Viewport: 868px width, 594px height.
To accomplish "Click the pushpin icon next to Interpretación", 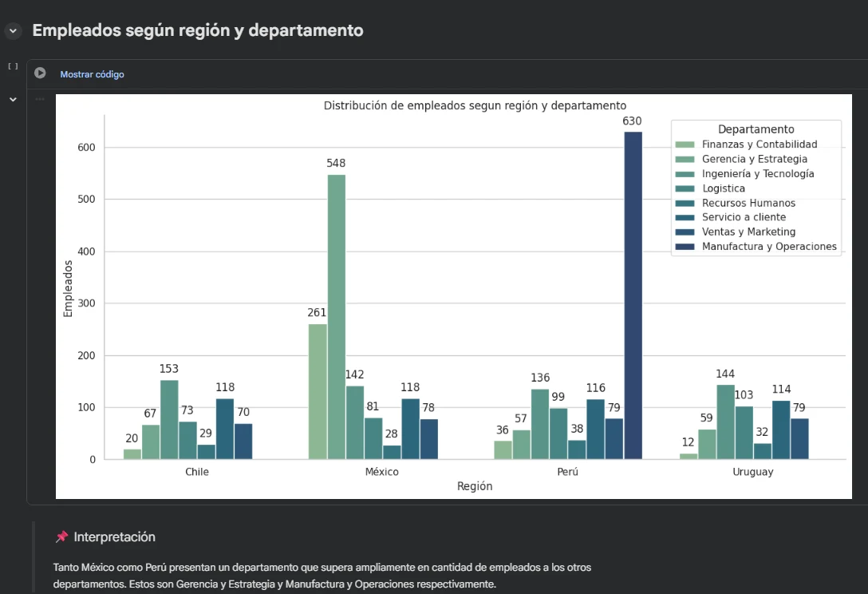I will (61, 537).
